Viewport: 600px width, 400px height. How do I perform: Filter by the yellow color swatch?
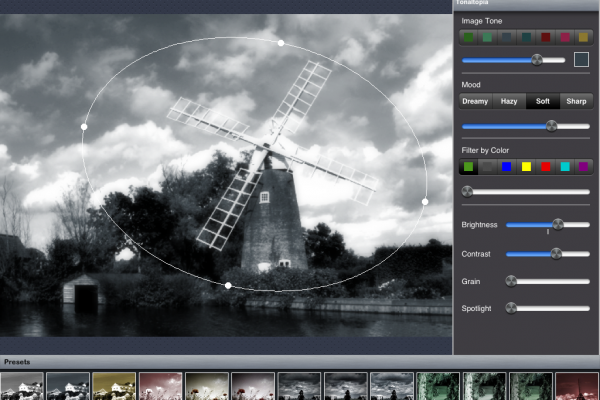[526, 167]
